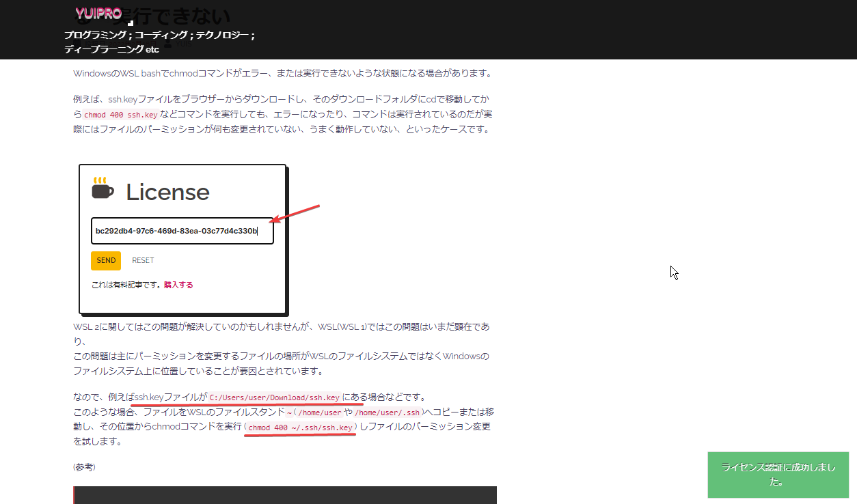Click the coffee cup License icon
The width and height of the screenshot is (857, 504).
click(x=103, y=189)
